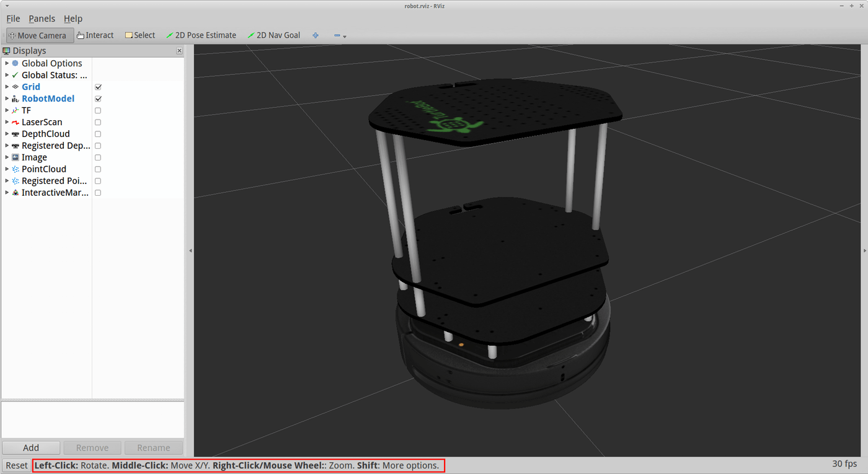This screenshot has width=868, height=474.
Task: Choose the Select tool in toolbar
Action: click(140, 35)
